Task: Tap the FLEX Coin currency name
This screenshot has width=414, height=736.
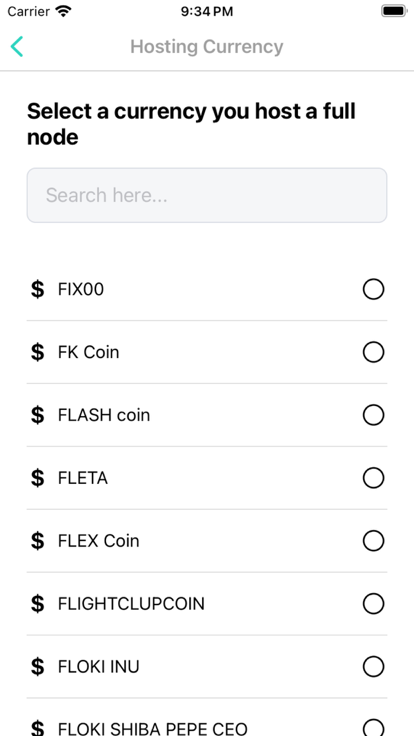Action: [x=99, y=541]
